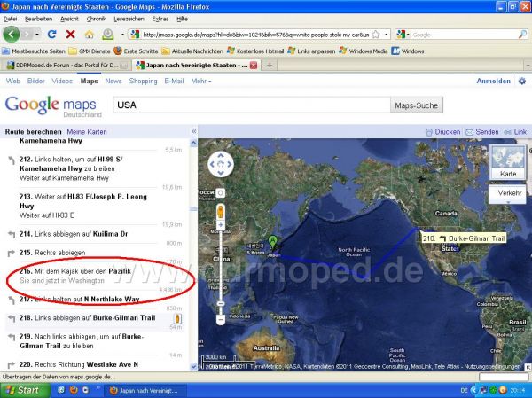
Task: Open the tab list dropdown at tab bar end
Action: point(528,65)
